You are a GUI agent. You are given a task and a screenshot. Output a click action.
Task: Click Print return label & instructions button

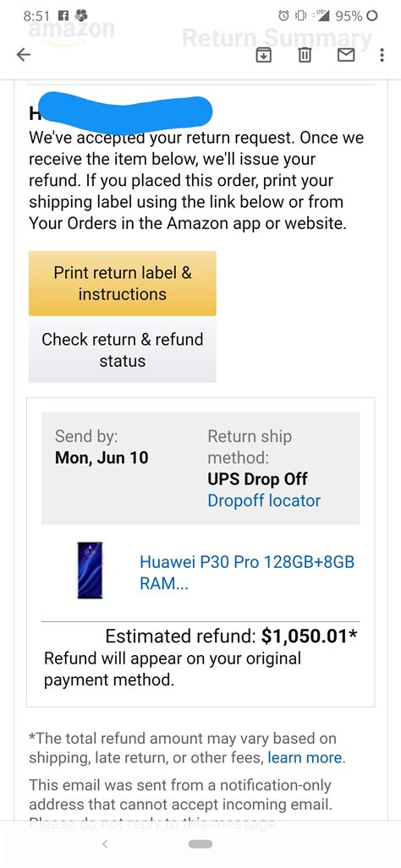click(123, 283)
